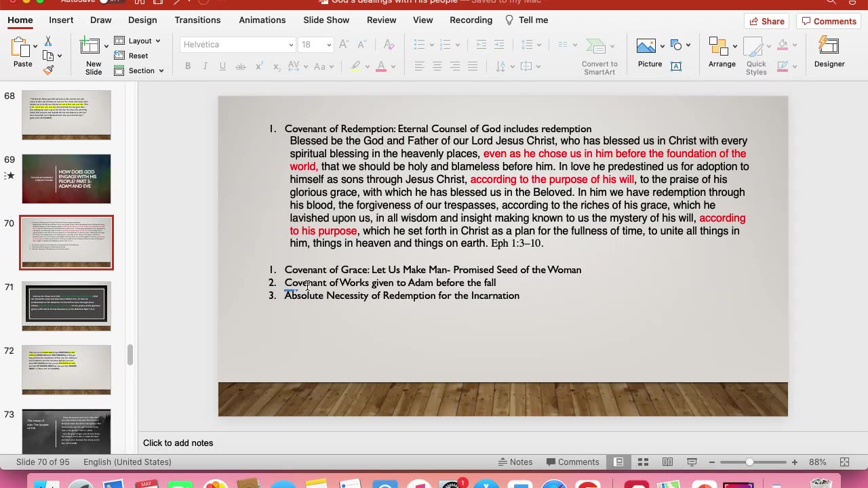Open the text direction dropdown
This screenshot has height=488, width=868.
(505, 66)
